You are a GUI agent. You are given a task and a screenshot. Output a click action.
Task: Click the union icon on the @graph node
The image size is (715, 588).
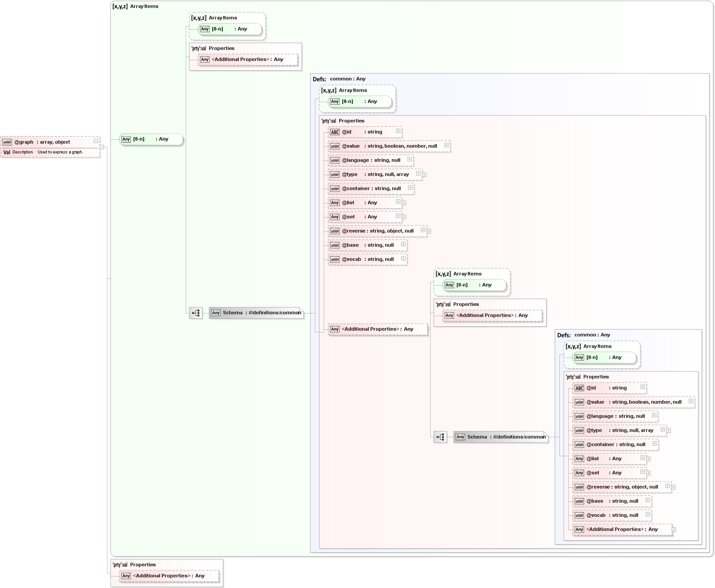pos(7,142)
